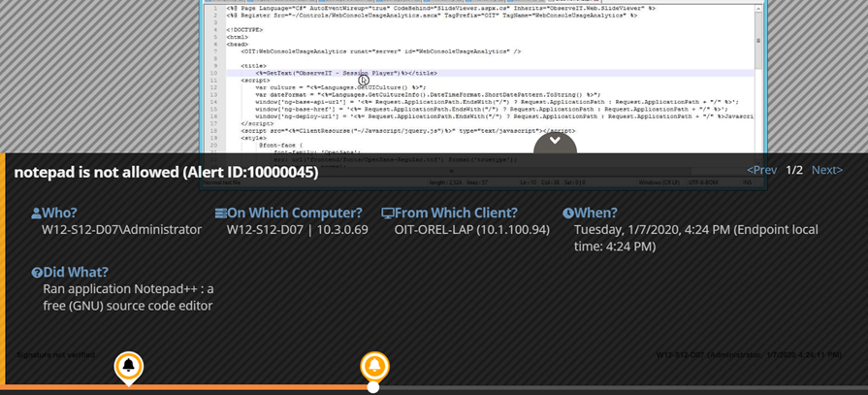This screenshot has width=868, height=395.
Task: Click the mouse cursor circle in recorded session
Action: coord(364,80)
